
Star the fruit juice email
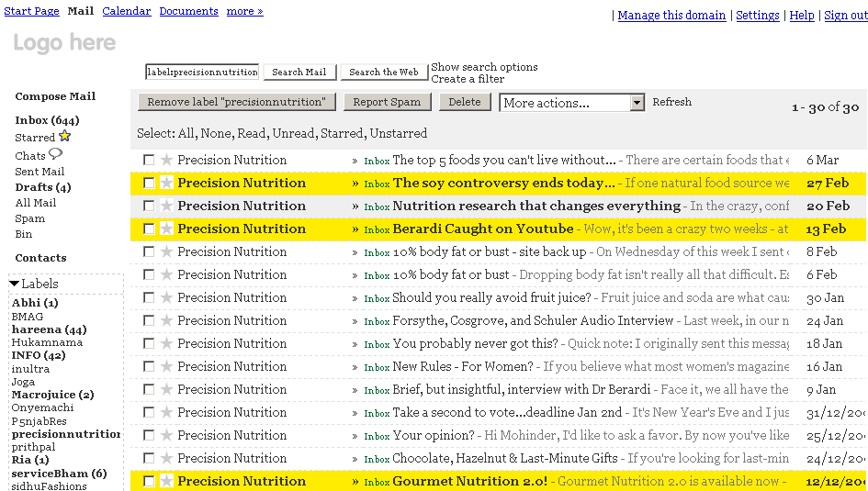pyautogui.click(x=166, y=297)
